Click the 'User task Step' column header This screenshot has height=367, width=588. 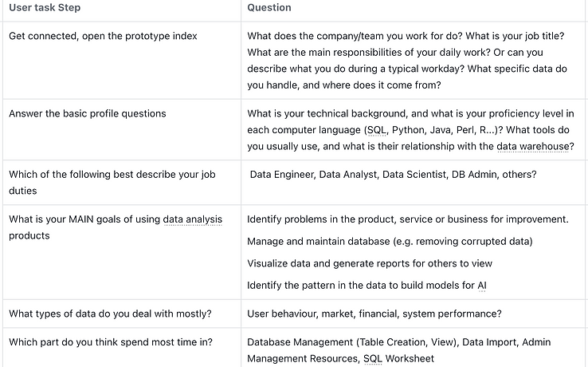(x=45, y=8)
